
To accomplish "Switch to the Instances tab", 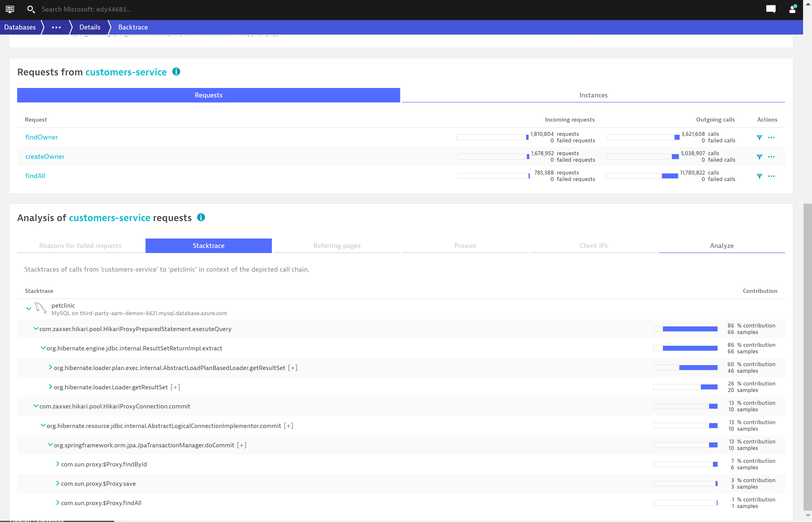I will coord(593,95).
